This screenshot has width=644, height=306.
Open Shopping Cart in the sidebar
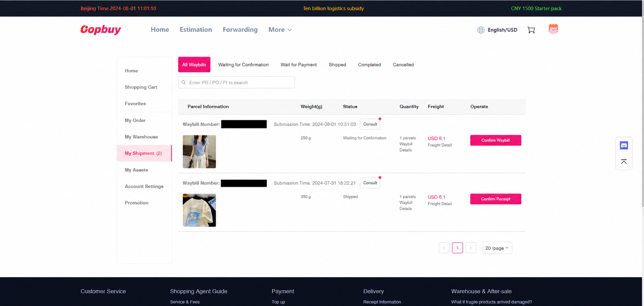(x=141, y=87)
